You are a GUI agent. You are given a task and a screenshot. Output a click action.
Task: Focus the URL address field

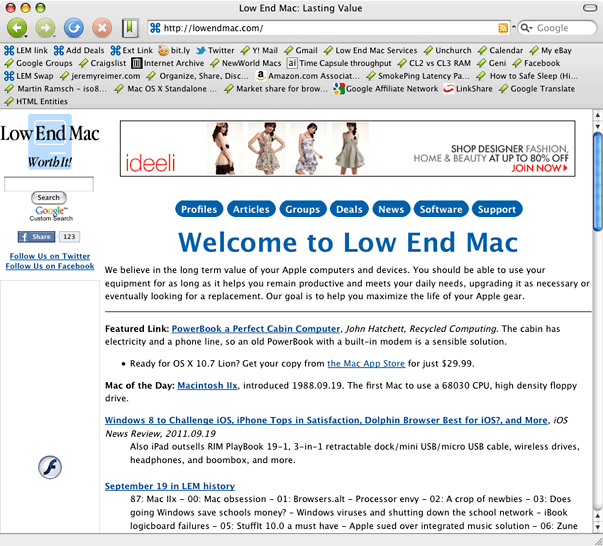pos(329,28)
